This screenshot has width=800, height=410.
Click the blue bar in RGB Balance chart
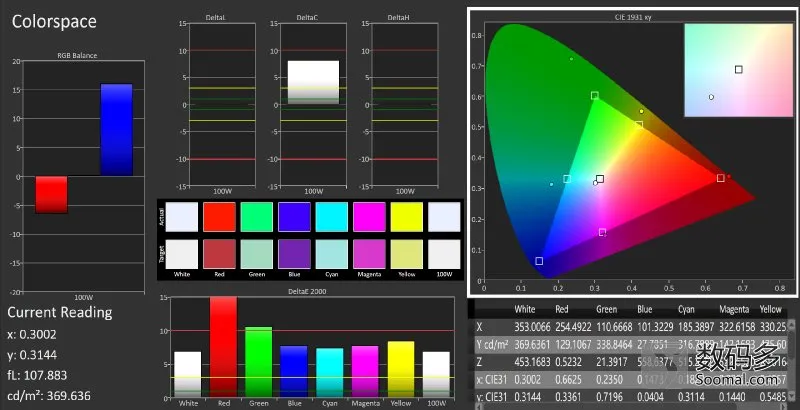pos(116,130)
